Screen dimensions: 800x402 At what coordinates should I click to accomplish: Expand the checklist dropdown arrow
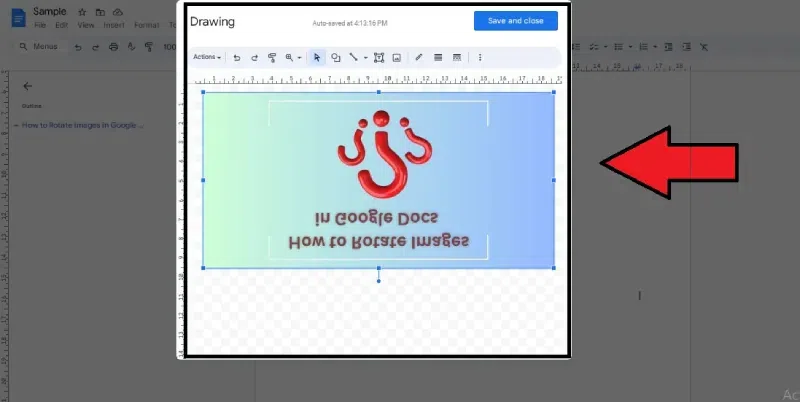pos(606,47)
